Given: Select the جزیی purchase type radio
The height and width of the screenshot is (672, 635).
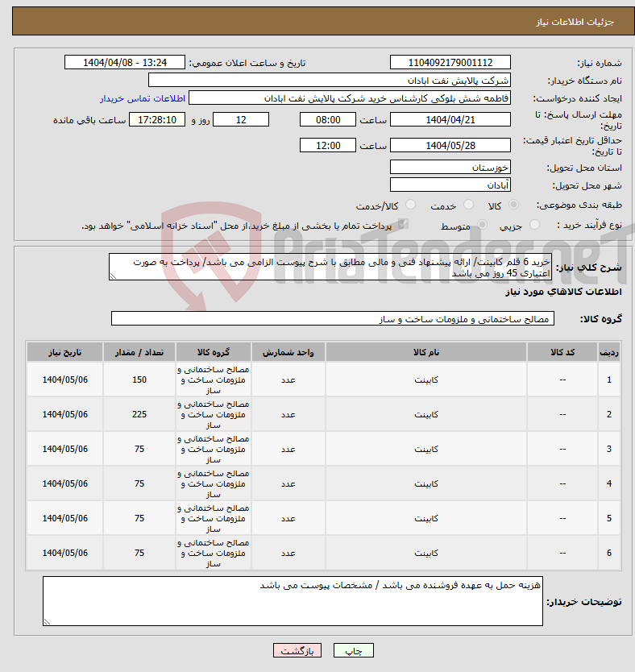Looking at the screenshot, I should [534, 225].
